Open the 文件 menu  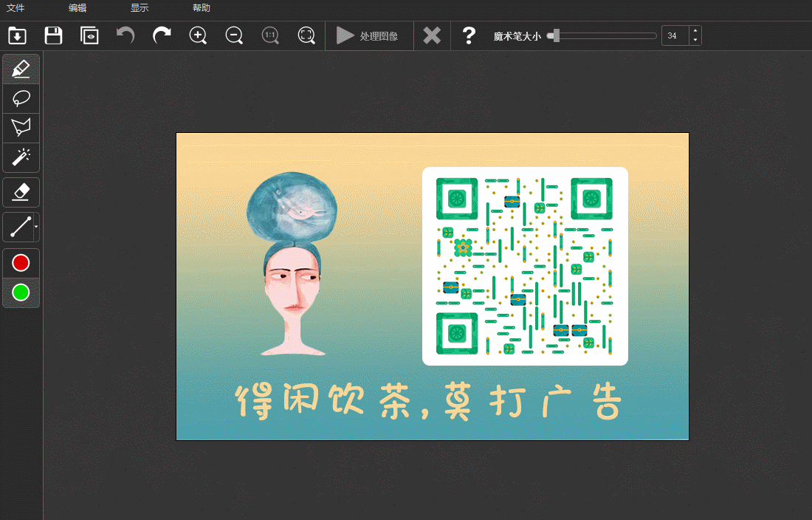(x=15, y=8)
